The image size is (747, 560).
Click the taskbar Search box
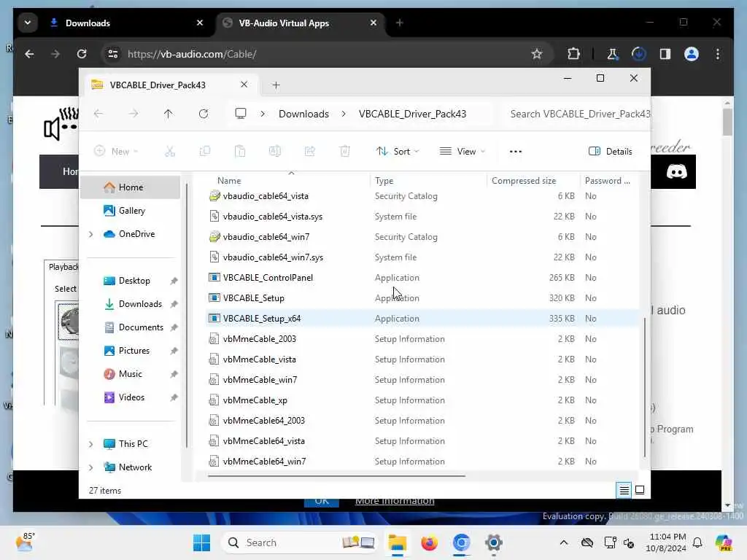[x=299, y=542]
